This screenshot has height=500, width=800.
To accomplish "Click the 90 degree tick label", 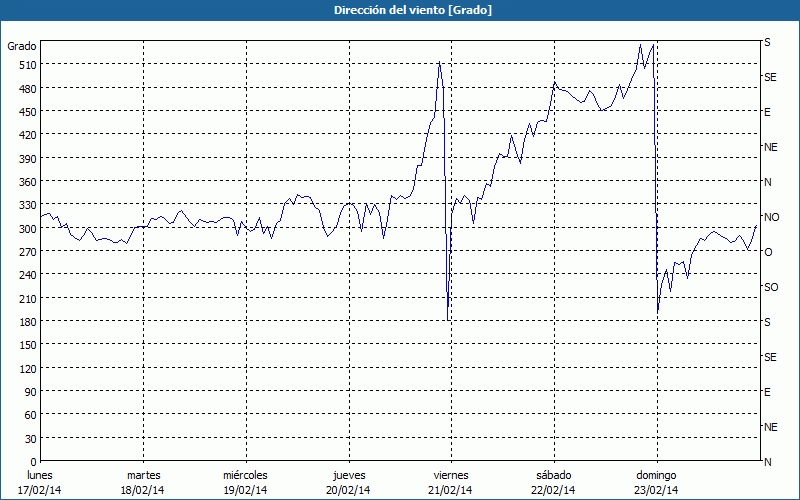I will click(29, 392).
